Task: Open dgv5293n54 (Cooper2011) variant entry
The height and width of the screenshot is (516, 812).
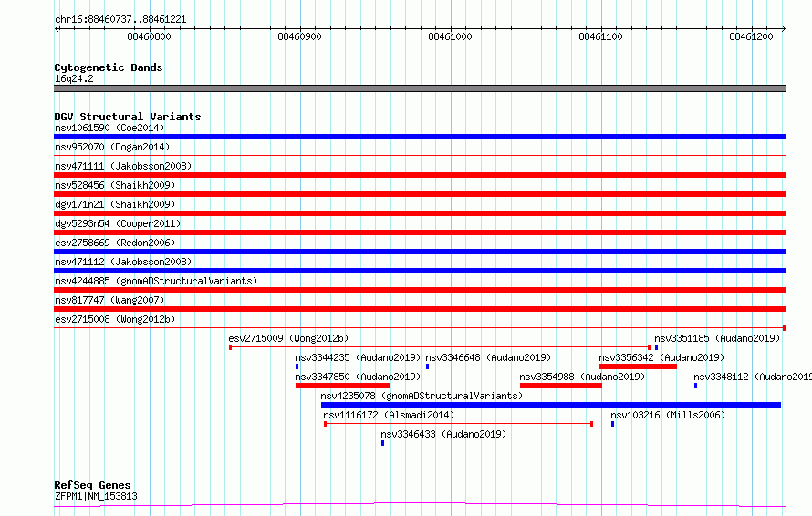Action: pos(118,223)
